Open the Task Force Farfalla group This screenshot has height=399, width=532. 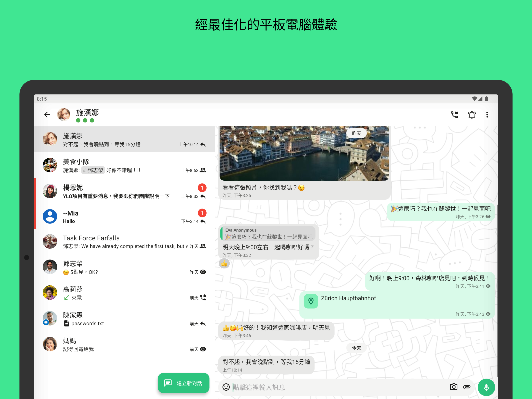[124, 242]
